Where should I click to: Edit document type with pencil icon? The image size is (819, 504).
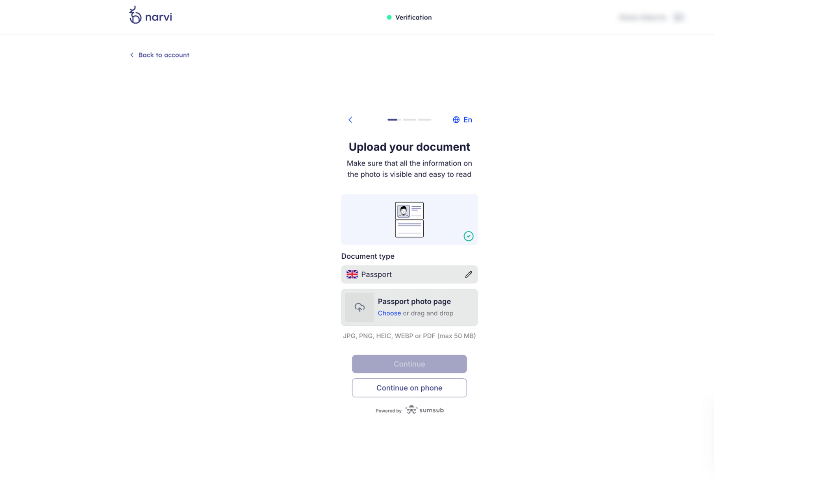click(468, 274)
